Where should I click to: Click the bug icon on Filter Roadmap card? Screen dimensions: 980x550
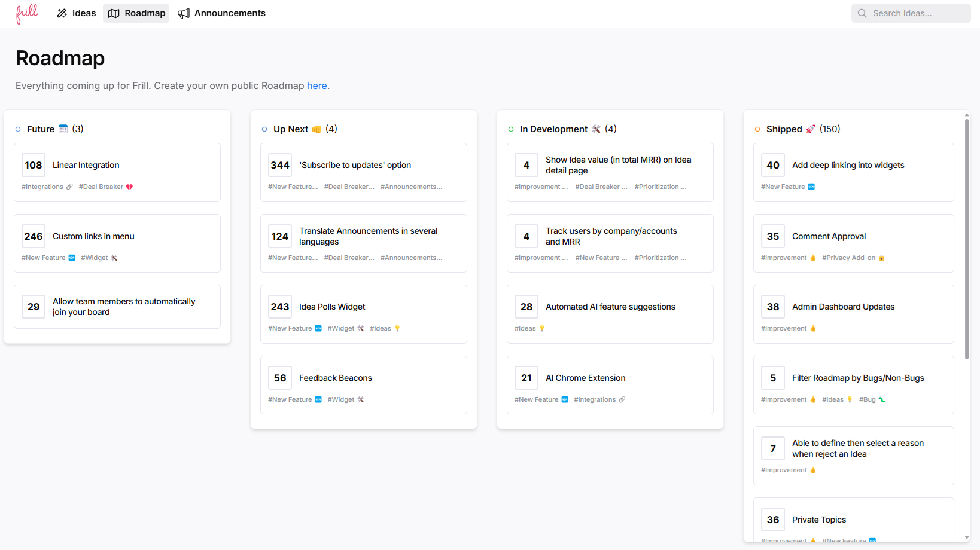pyautogui.click(x=882, y=400)
